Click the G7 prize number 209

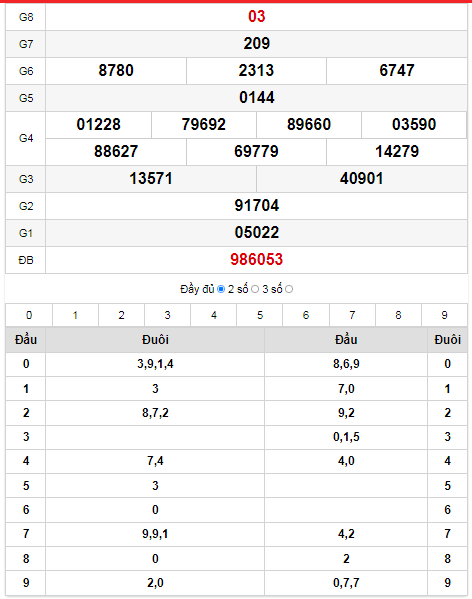(256, 44)
